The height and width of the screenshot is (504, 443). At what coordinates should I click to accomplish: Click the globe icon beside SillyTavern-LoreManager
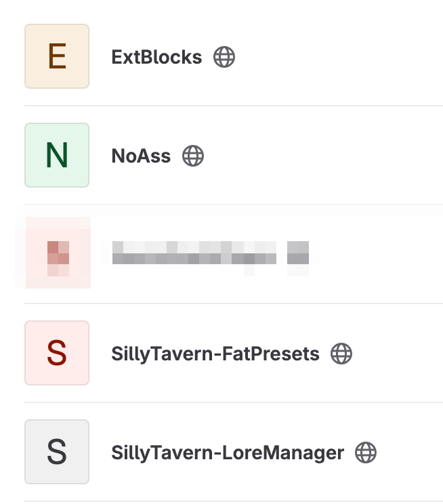pos(366,453)
